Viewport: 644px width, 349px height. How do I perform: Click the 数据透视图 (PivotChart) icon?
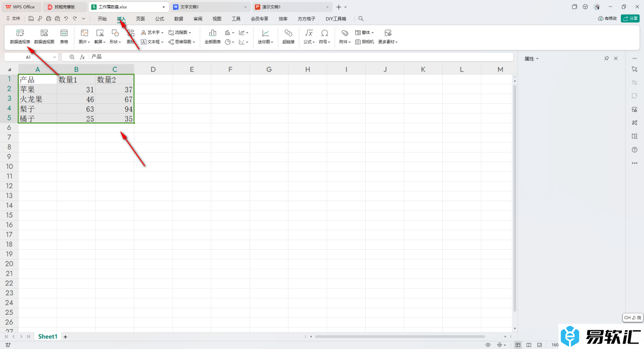(x=44, y=37)
